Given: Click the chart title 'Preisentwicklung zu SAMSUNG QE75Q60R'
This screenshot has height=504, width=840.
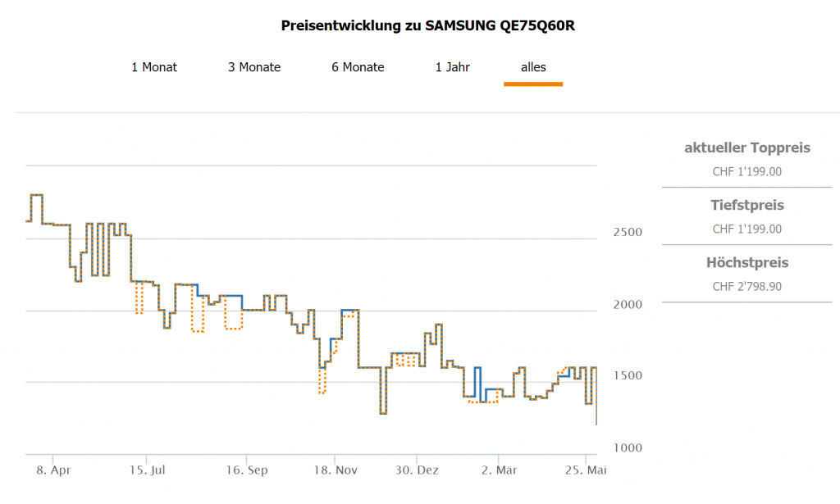Looking at the screenshot, I should (x=427, y=25).
